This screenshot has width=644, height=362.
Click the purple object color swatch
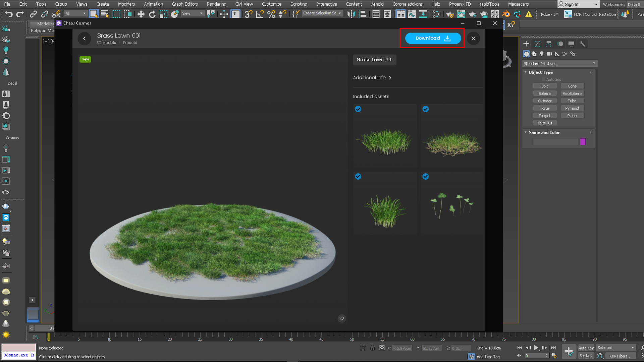pos(583,142)
